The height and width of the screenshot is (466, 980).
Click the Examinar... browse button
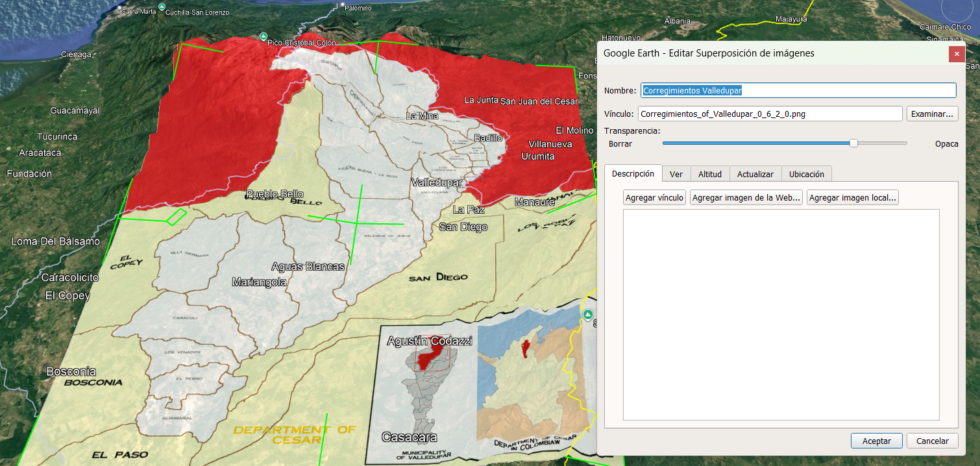933,114
